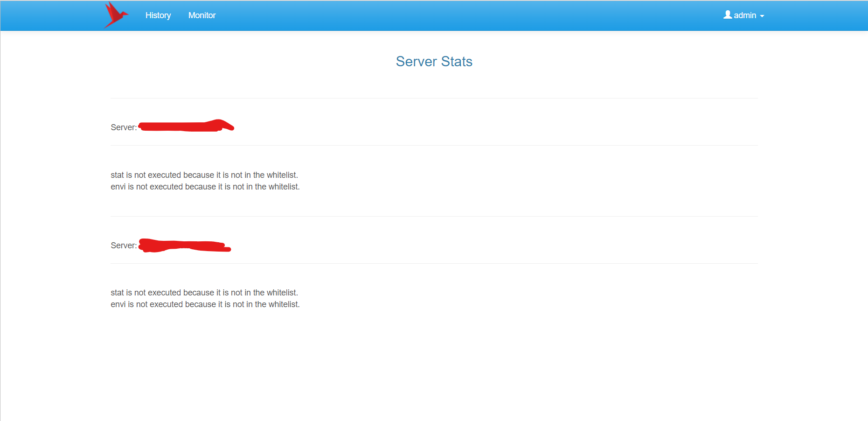Screen dimensions: 868x421
Task: Open the dropdown arrow after admin
Action: (762, 16)
